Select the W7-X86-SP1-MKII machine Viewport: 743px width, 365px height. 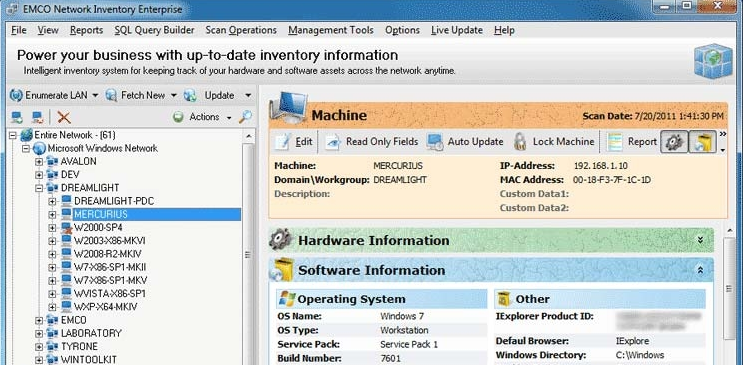(110, 267)
